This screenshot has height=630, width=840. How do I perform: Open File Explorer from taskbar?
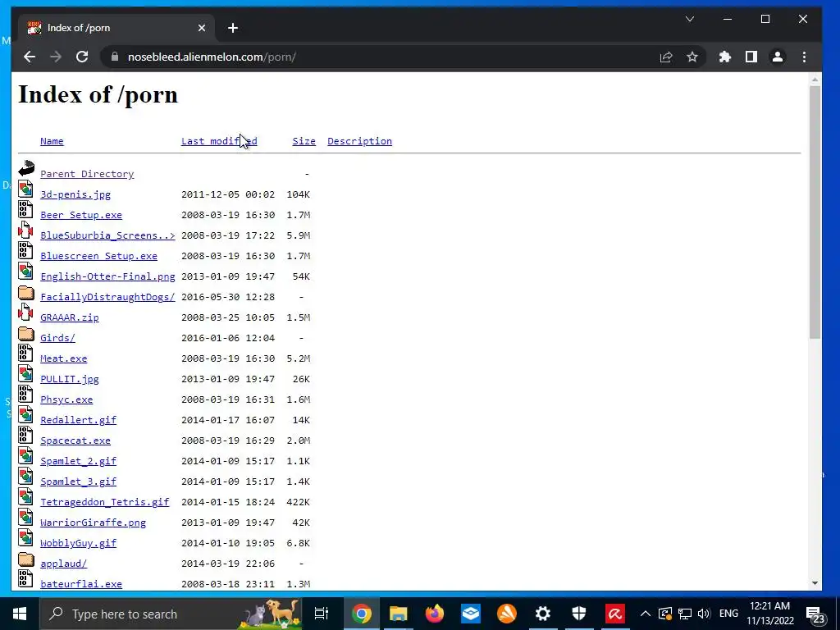[398, 614]
